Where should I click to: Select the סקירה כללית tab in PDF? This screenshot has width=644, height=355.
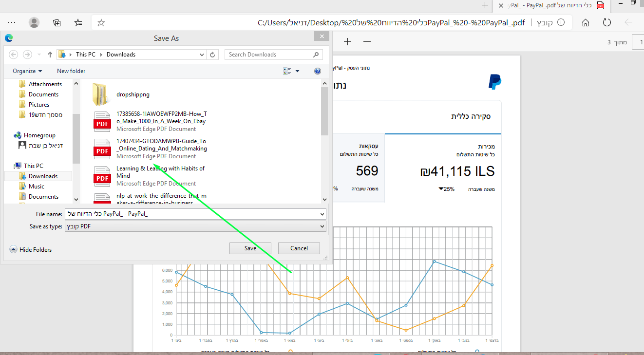pyautogui.click(x=470, y=117)
